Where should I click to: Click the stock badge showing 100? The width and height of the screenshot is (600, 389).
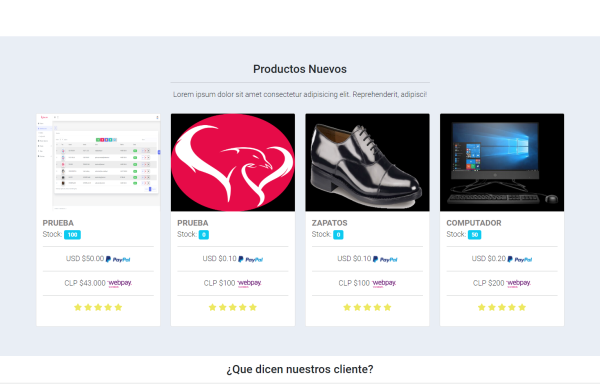tap(72, 235)
